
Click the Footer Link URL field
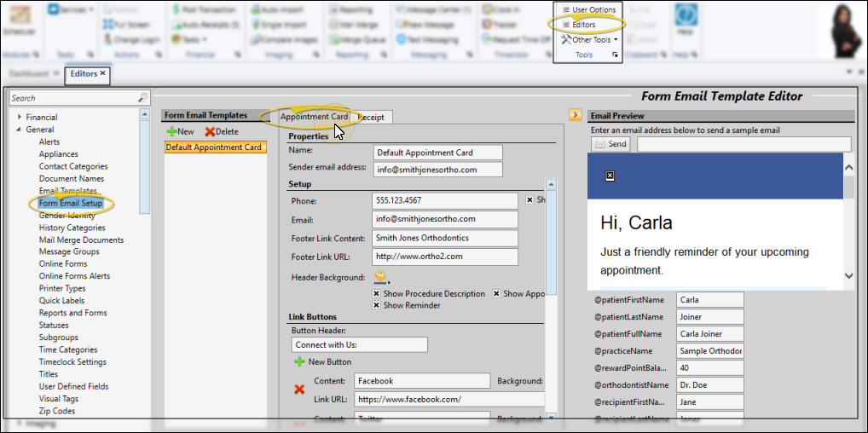pyautogui.click(x=445, y=257)
